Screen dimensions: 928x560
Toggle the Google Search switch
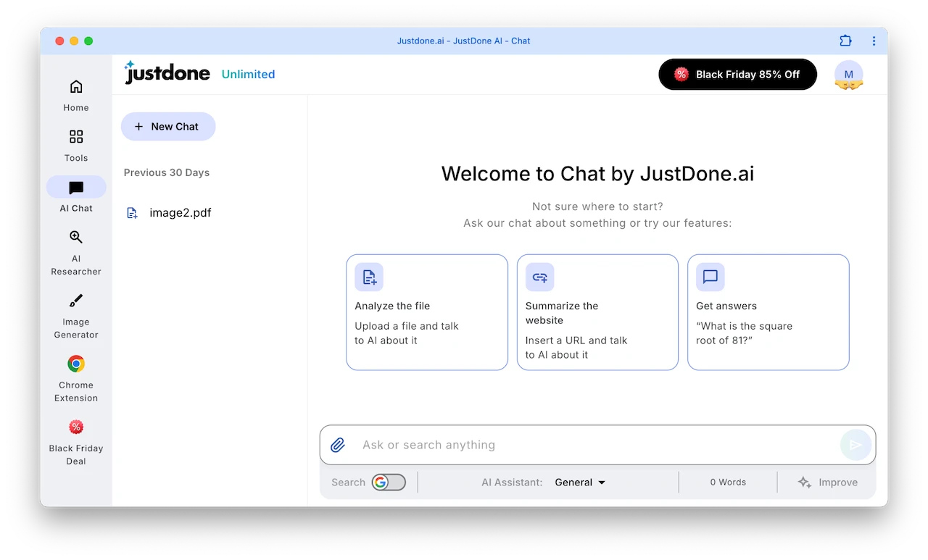point(389,482)
